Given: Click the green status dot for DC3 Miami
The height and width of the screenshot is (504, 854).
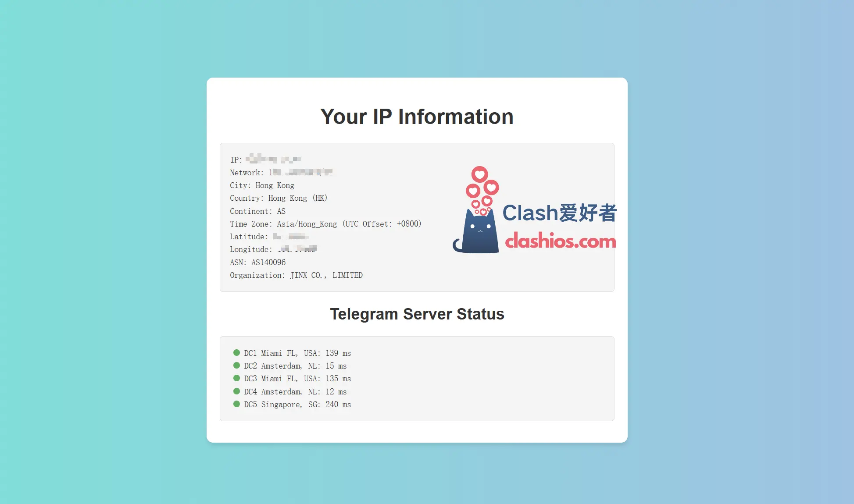Looking at the screenshot, I should pos(236,378).
